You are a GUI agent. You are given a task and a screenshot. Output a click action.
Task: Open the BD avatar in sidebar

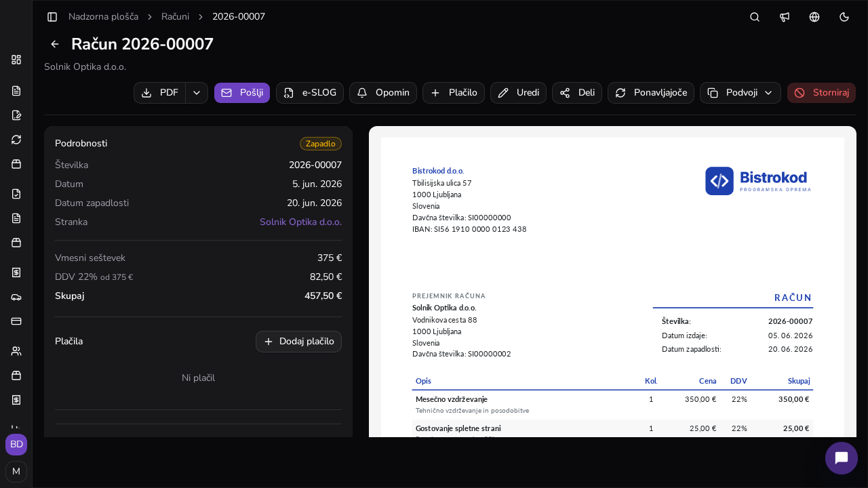(x=16, y=444)
